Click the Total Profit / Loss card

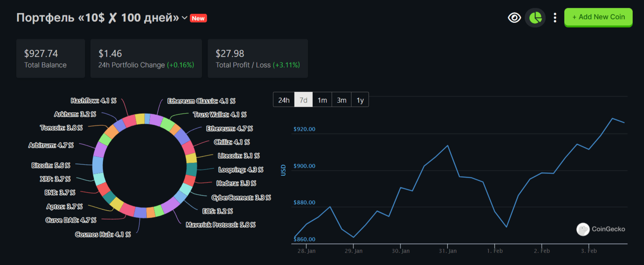click(x=258, y=59)
